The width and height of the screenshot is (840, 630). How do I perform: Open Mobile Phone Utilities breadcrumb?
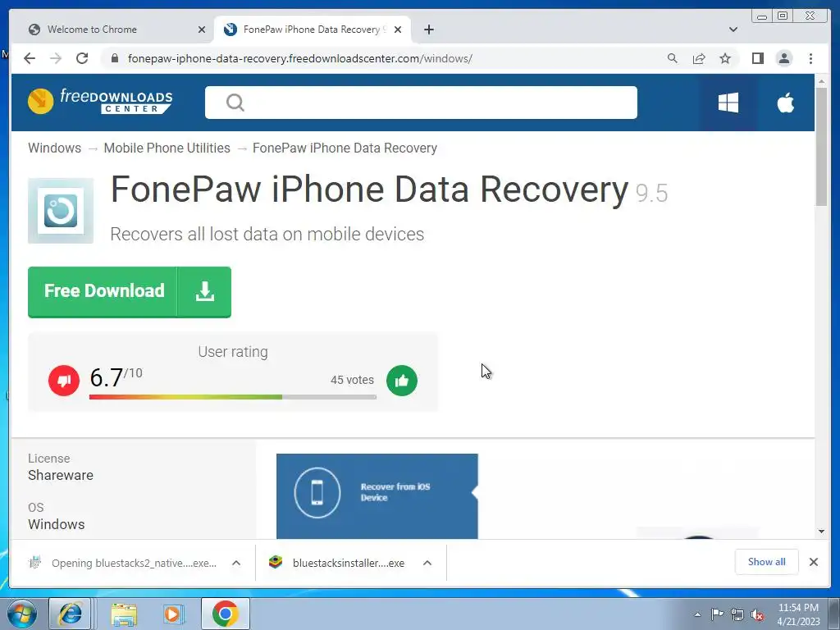coord(167,148)
